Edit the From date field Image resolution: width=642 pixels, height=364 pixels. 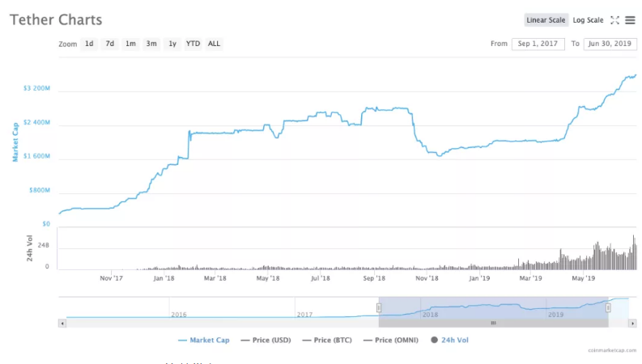(x=538, y=44)
